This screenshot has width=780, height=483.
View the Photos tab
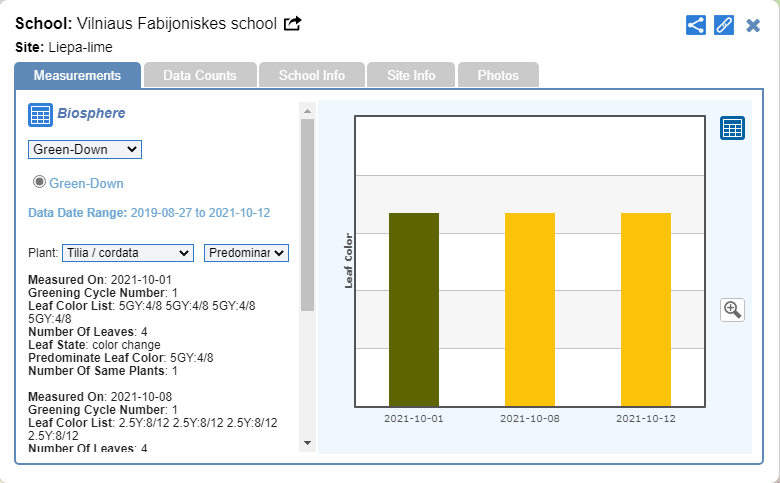tap(498, 75)
